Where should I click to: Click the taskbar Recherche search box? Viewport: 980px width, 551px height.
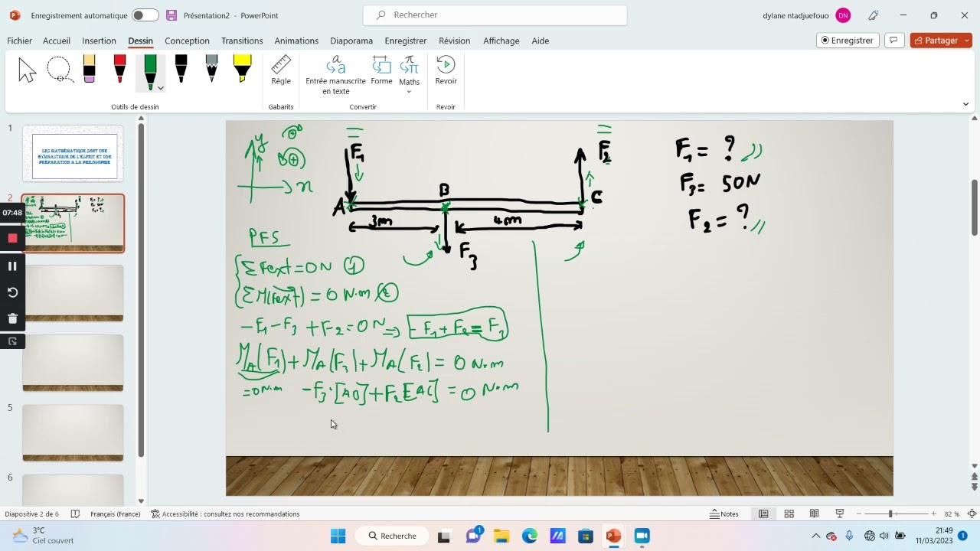[x=391, y=536]
